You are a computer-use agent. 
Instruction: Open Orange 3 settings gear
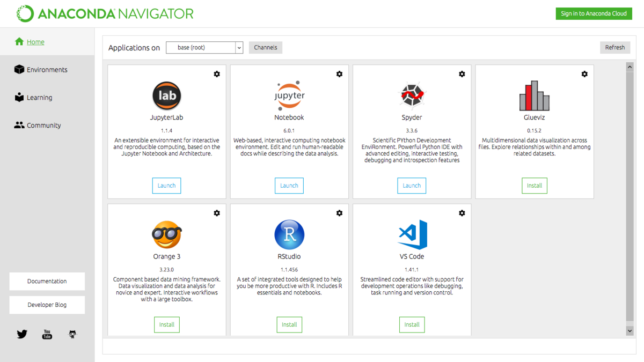click(217, 213)
